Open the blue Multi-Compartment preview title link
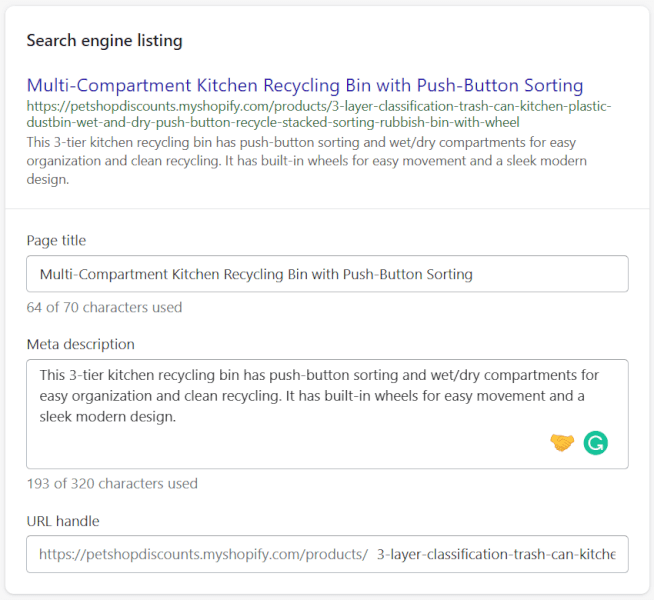Screen dimensions: 654x600 pyautogui.click(x=305, y=85)
